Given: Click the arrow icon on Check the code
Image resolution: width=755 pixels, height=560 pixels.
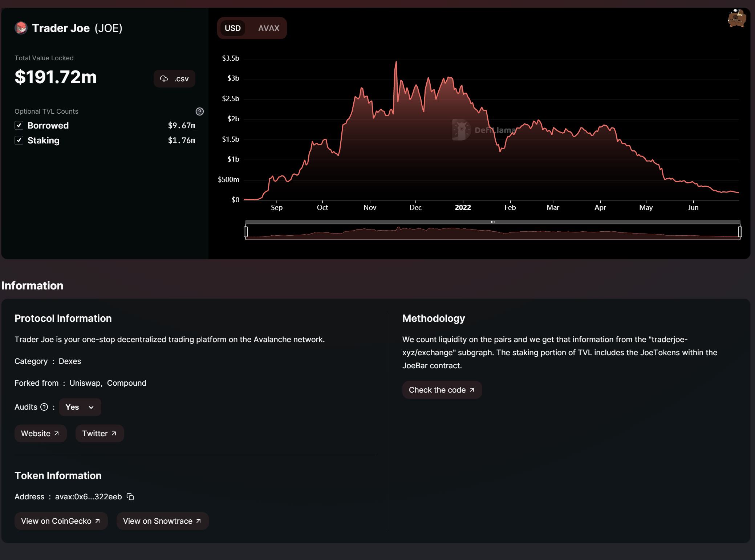Looking at the screenshot, I should (x=472, y=390).
